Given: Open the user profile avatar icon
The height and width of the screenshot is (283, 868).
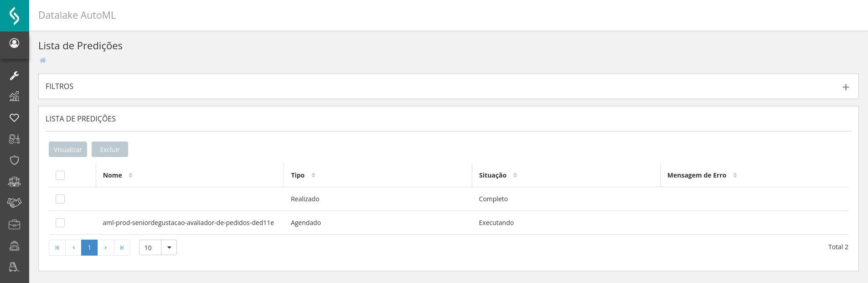Looking at the screenshot, I should click(x=14, y=43).
